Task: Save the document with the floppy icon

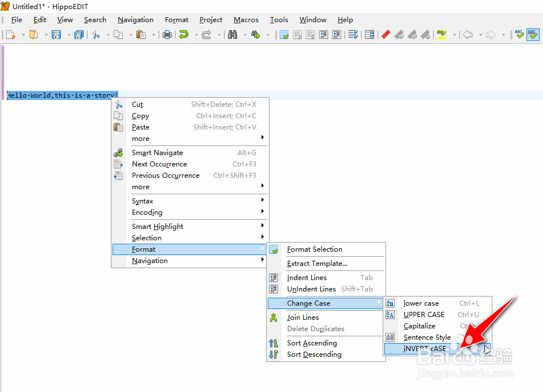Action: pos(56,35)
